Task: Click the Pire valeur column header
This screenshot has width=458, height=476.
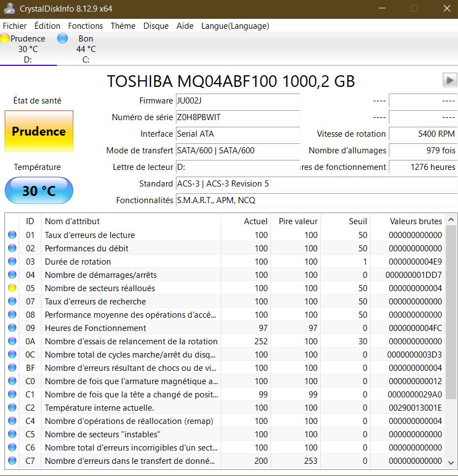Action: click(x=295, y=221)
